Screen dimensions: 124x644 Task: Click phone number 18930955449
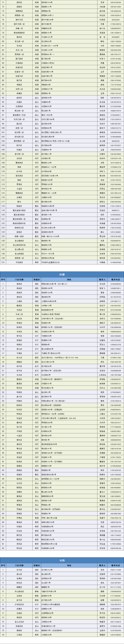pos(116,133)
